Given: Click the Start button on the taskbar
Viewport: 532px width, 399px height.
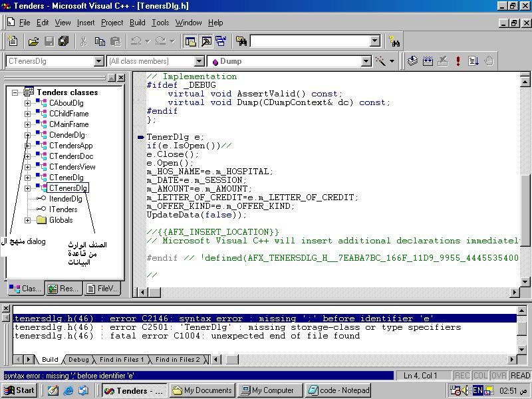Looking at the screenshot, I should point(20,390).
